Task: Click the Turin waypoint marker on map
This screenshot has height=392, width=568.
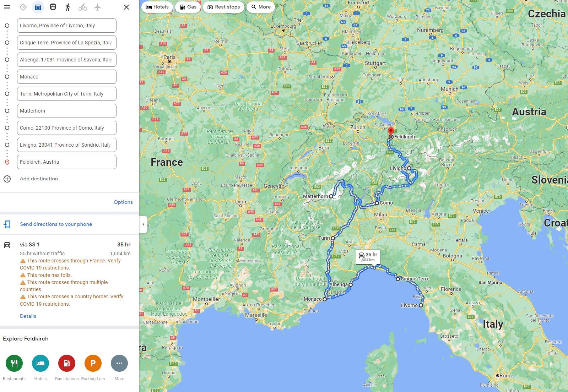Action: [332, 238]
